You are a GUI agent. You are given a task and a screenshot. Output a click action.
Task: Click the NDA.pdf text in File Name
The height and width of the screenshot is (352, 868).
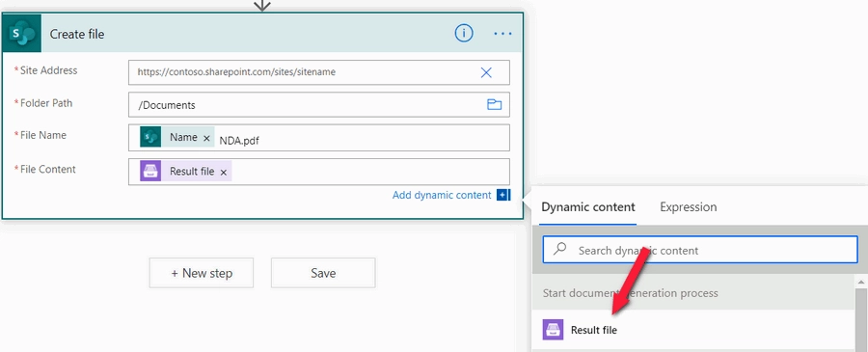tap(239, 141)
